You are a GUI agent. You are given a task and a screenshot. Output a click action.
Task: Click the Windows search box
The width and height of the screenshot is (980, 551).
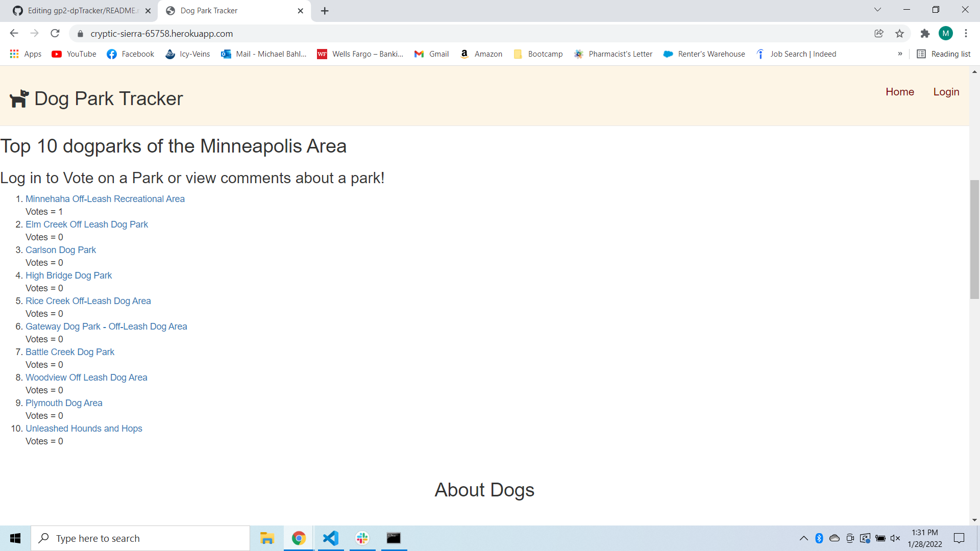click(140, 538)
